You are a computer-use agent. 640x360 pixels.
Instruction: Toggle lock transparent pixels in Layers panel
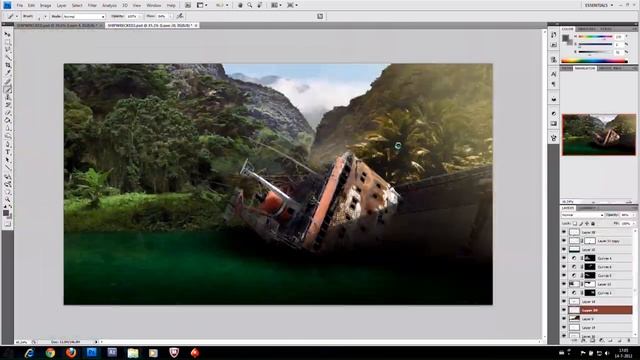[x=575, y=224]
